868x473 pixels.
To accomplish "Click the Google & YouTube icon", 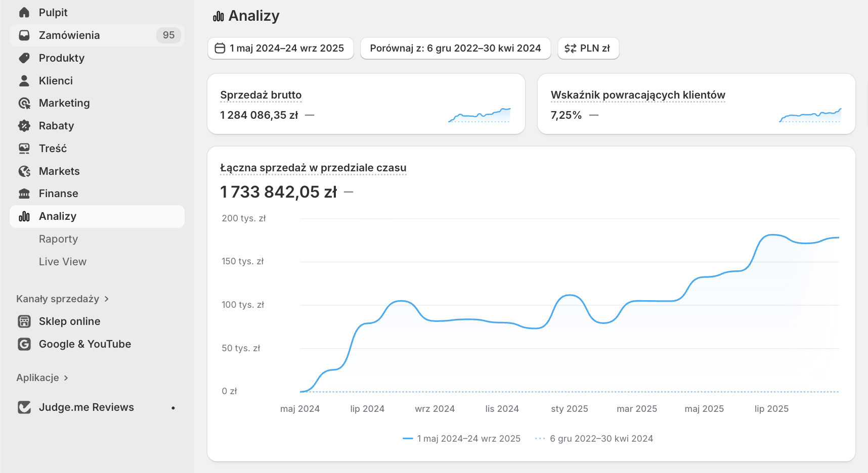I will (24, 344).
